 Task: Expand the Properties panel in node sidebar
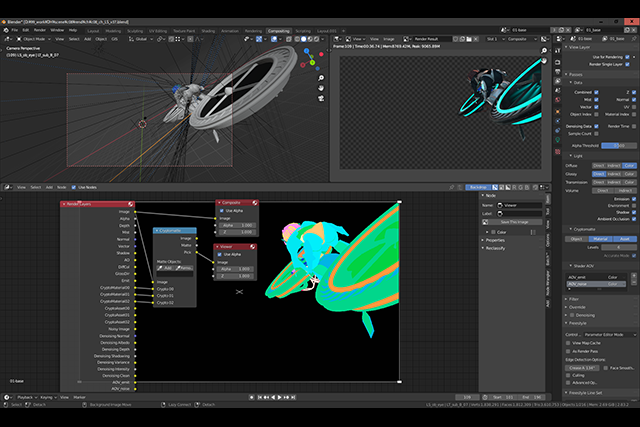(x=497, y=240)
